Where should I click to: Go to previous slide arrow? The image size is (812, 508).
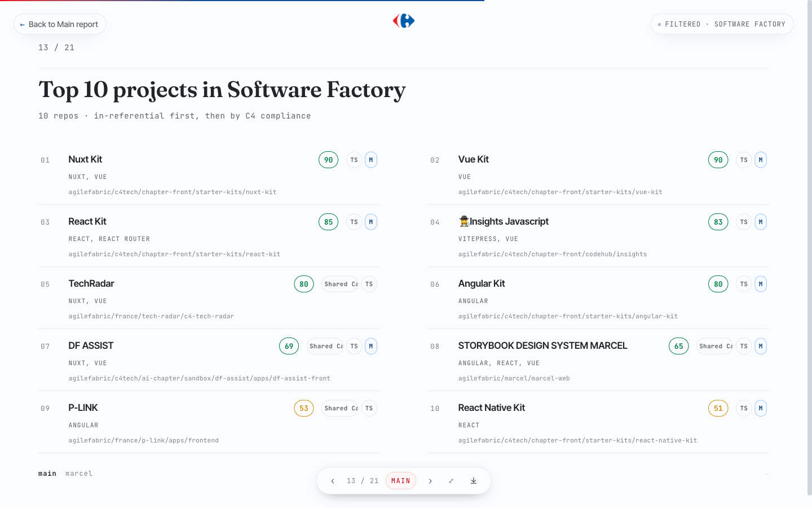pos(333,481)
